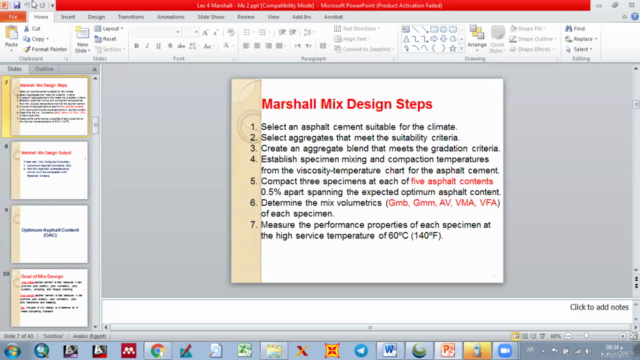Switch to the Outline pane tab
This screenshot has height=360, width=640.
click(44, 69)
